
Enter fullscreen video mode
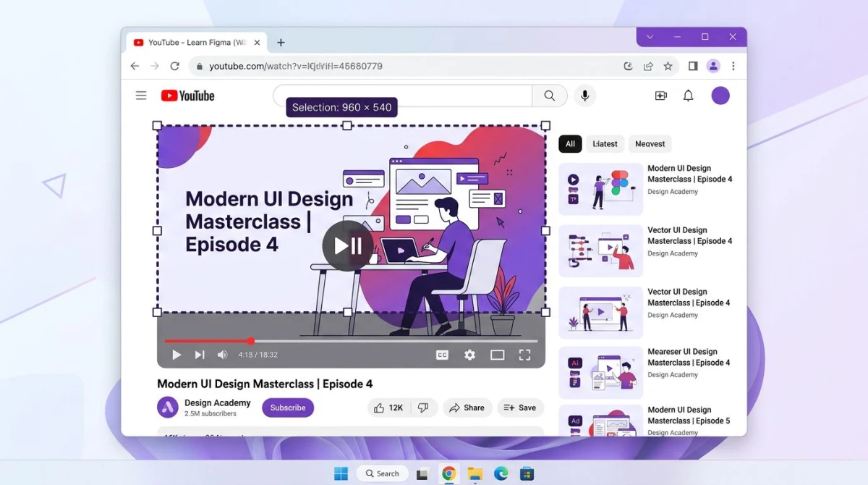click(x=524, y=355)
